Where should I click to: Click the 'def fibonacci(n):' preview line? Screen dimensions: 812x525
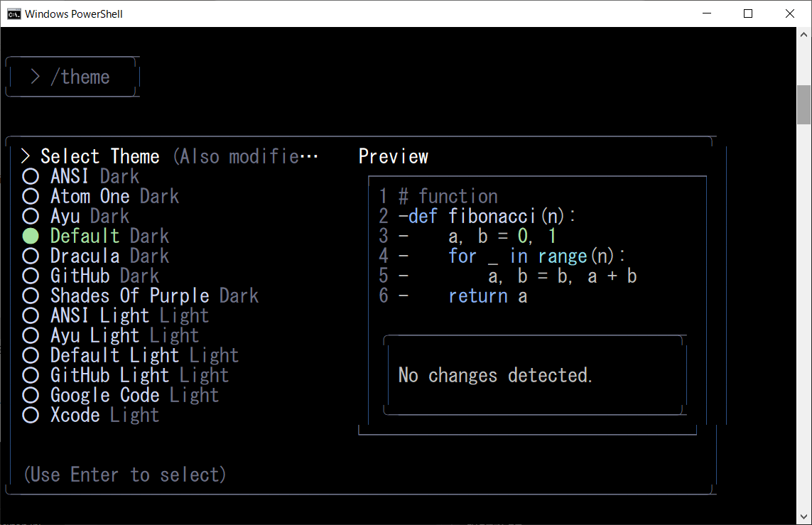[492, 216]
